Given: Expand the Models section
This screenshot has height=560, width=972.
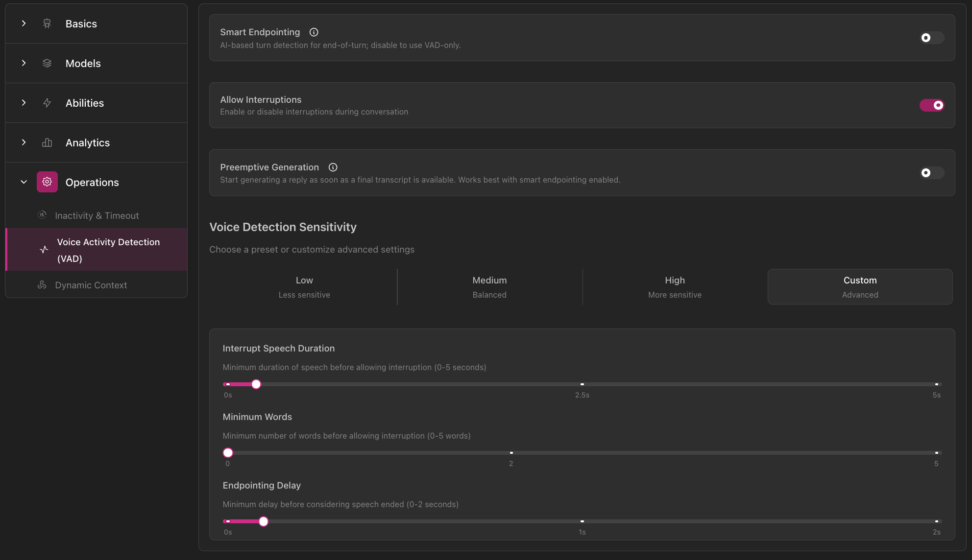Looking at the screenshot, I should [24, 63].
